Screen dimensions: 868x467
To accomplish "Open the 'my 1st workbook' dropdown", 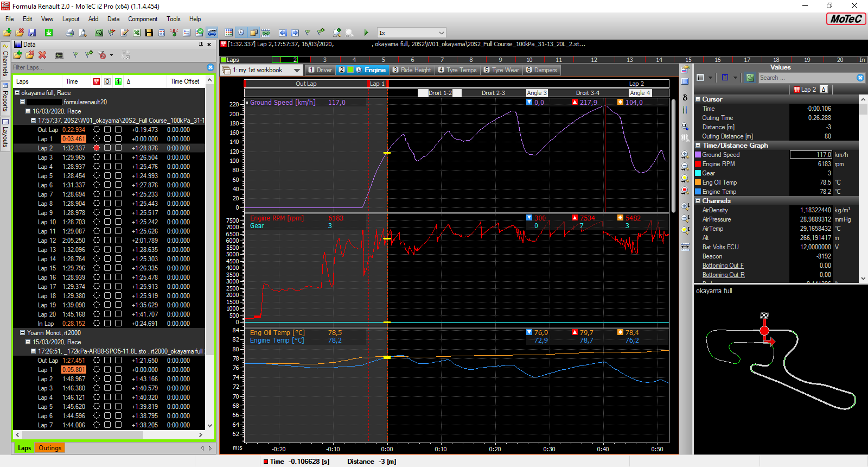I will 297,70.
